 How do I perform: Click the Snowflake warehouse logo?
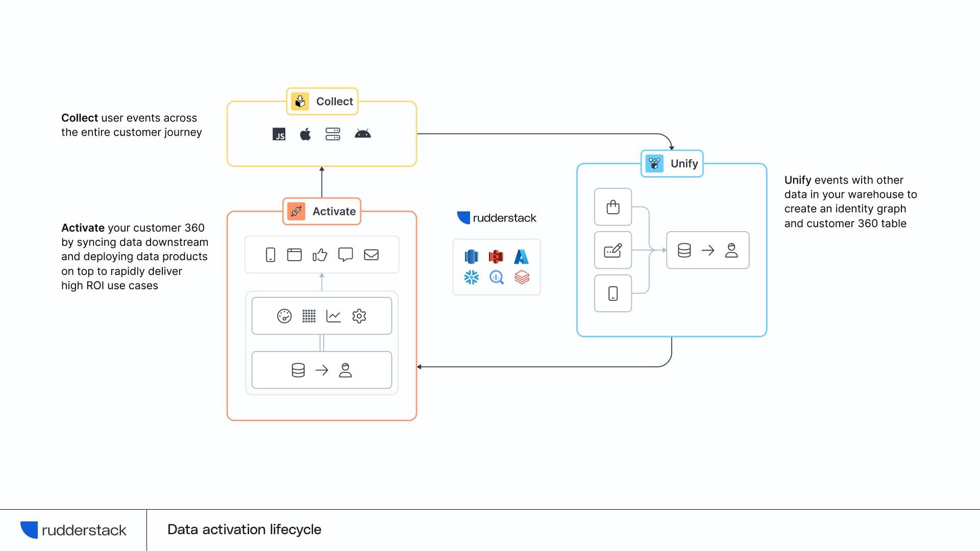tap(471, 278)
